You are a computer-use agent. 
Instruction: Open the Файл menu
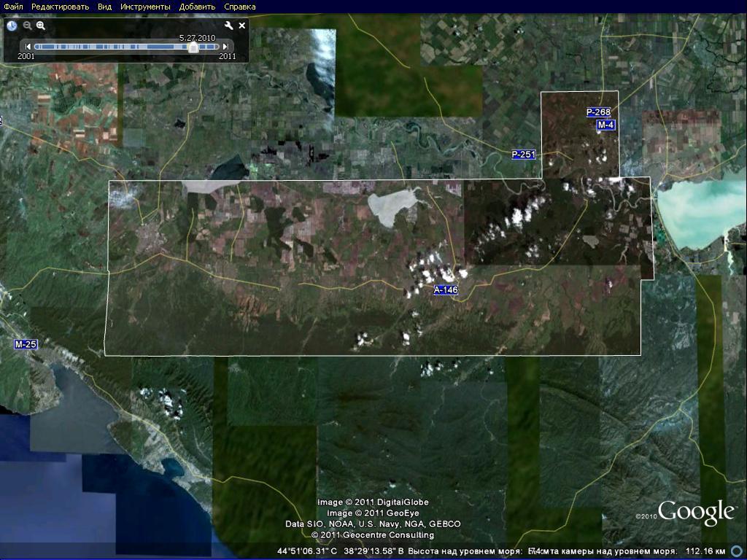tap(13, 7)
